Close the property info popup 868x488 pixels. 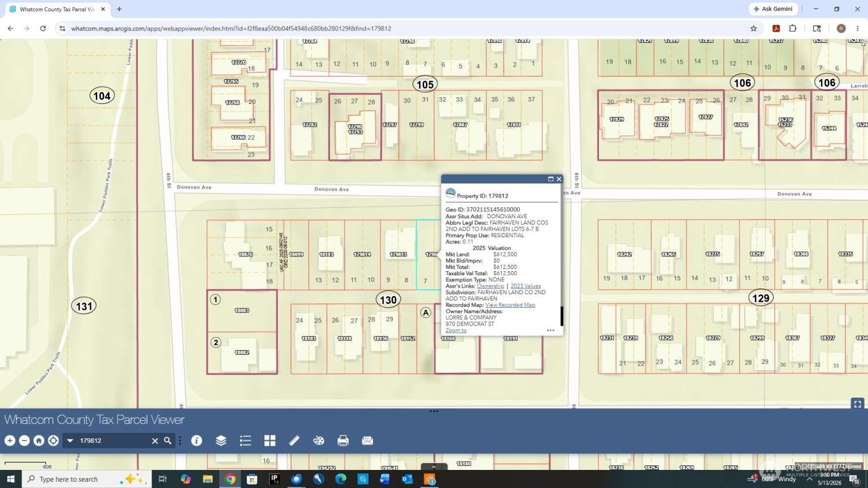(x=559, y=179)
